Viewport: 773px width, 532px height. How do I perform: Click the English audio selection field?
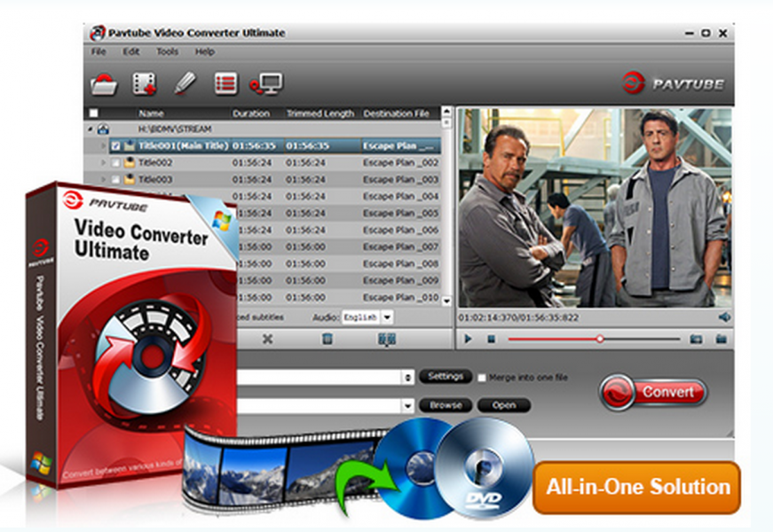(x=361, y=317)
